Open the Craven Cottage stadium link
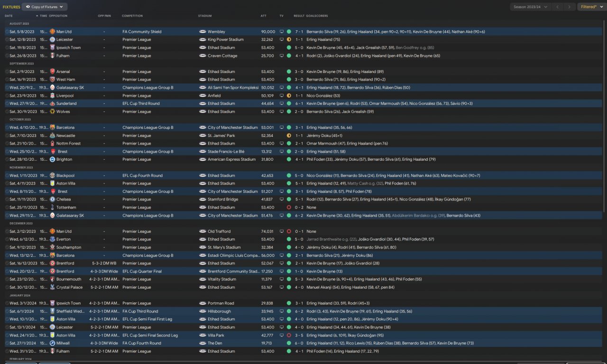 point(221,56)
